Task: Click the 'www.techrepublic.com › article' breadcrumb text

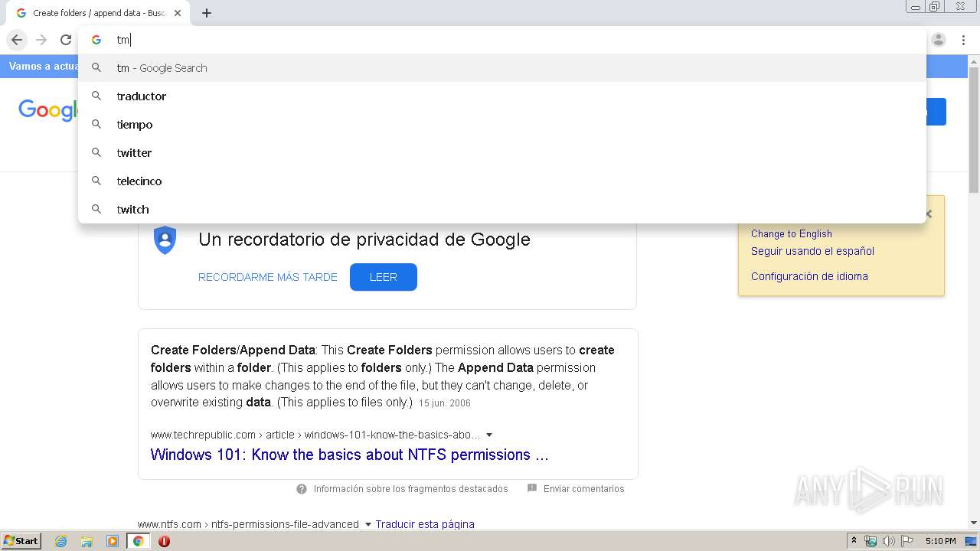Action: 223,435
